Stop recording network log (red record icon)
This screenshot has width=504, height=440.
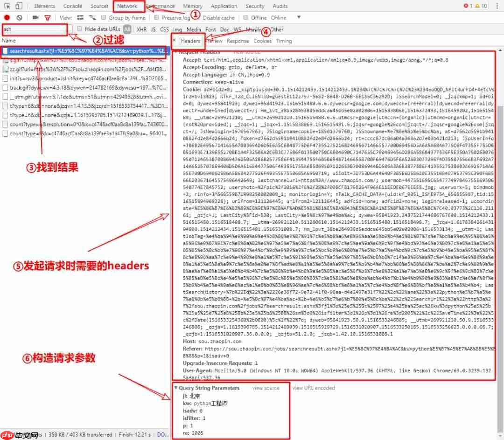click(7, 18)
